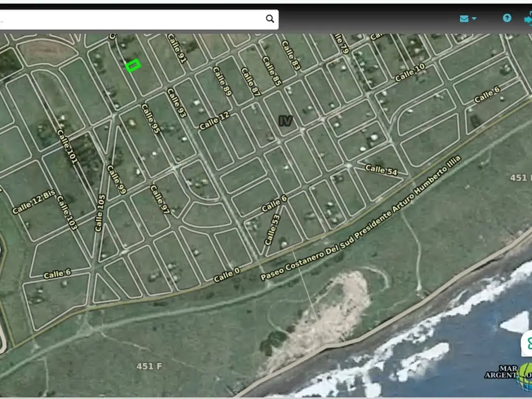This screenshot has width=532, height=399.
Task: Expand the dropdown arrow beside the envelope
Action: coord(474,19)
